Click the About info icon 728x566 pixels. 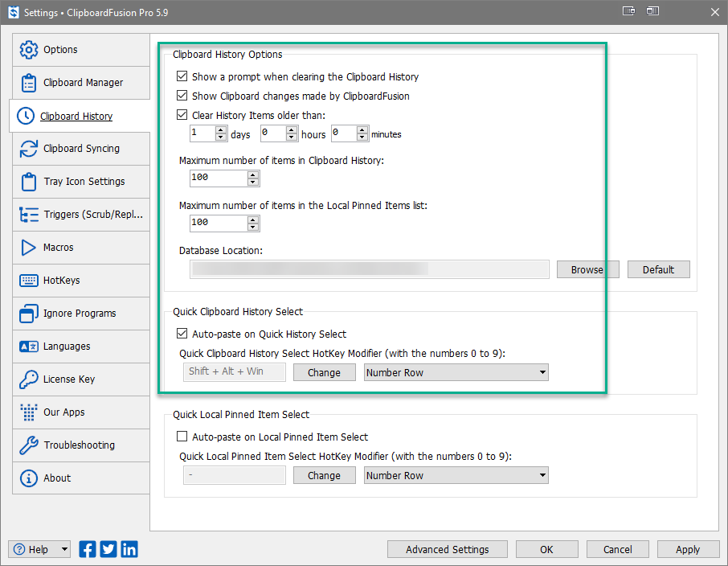click(28, 478)
